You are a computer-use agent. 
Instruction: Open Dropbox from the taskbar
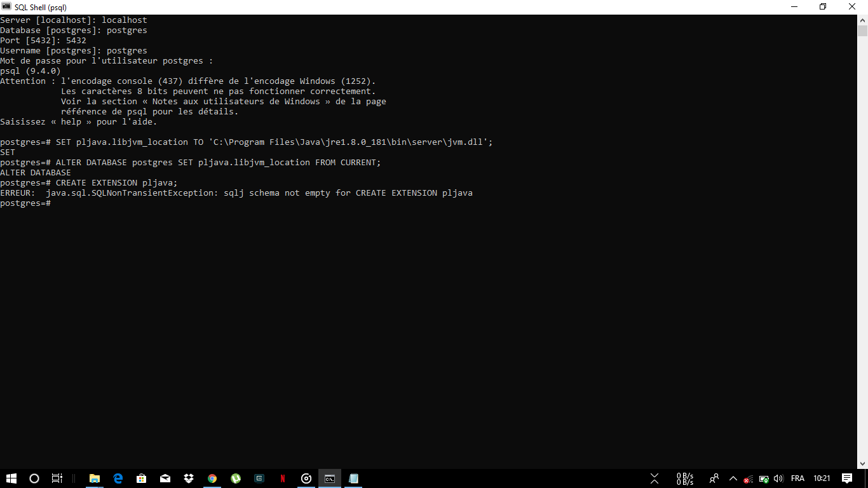(x=188, y=478)
